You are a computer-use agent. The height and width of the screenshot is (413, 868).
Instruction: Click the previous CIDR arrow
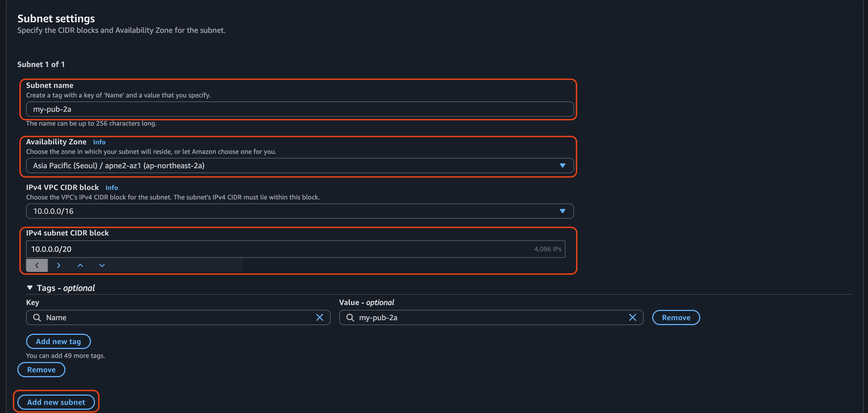click(x=37, y=265)
